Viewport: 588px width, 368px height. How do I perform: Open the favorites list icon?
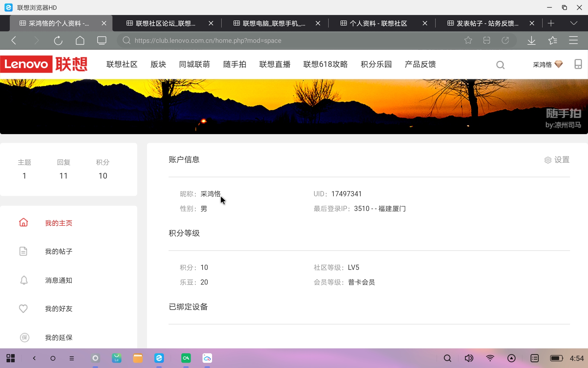pyautogui.click(x=553, y=40)
